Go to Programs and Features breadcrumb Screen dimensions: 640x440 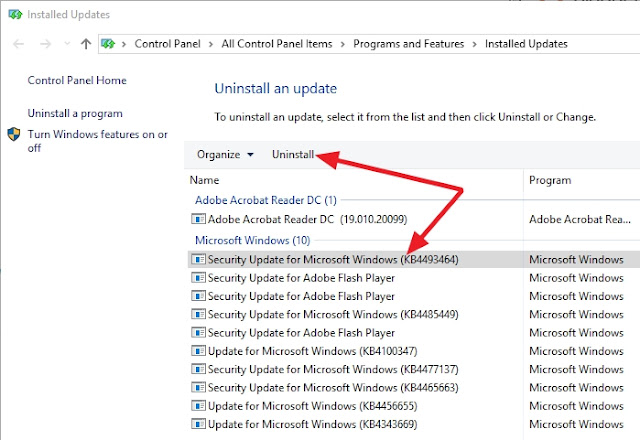click(407, 44)
